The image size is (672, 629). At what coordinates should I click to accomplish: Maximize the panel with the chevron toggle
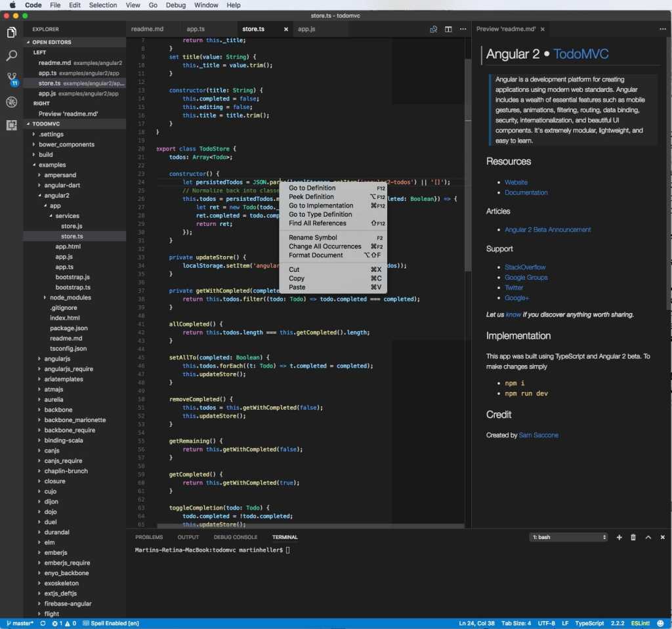(x=648, y=537)
